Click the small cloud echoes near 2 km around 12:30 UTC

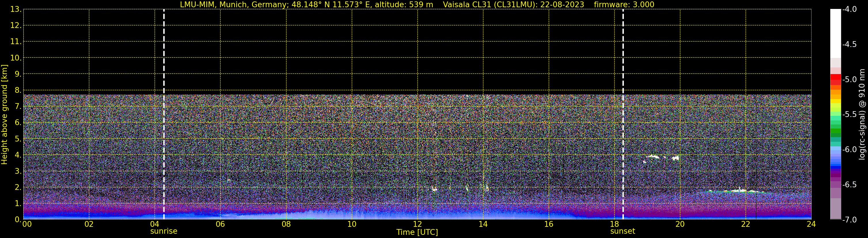434,189
